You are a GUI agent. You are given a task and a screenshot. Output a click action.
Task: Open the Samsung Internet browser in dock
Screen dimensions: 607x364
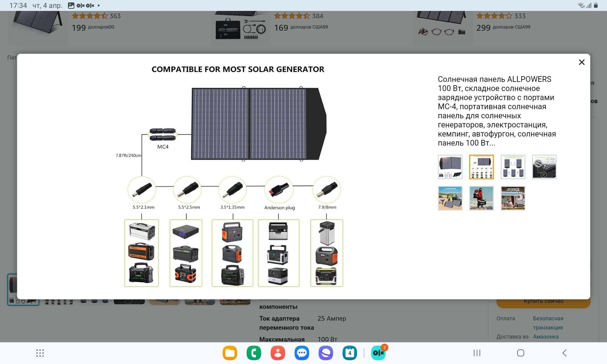point(326,353)
